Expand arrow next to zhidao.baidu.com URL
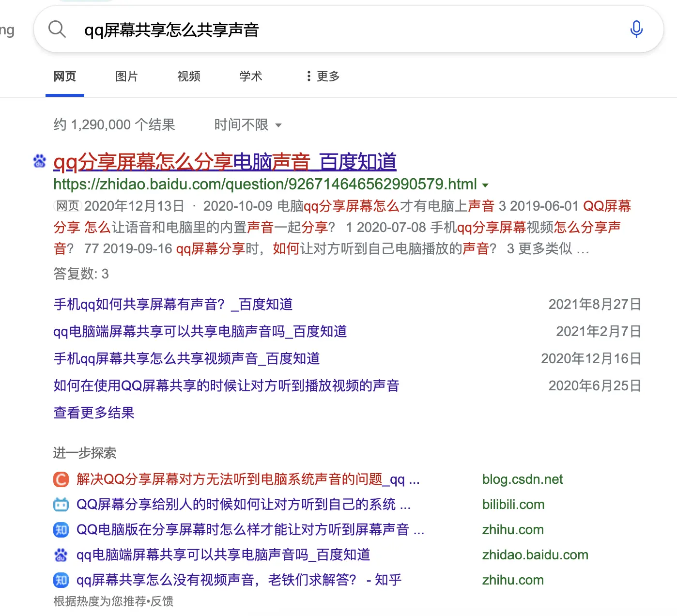 point(485,185)
